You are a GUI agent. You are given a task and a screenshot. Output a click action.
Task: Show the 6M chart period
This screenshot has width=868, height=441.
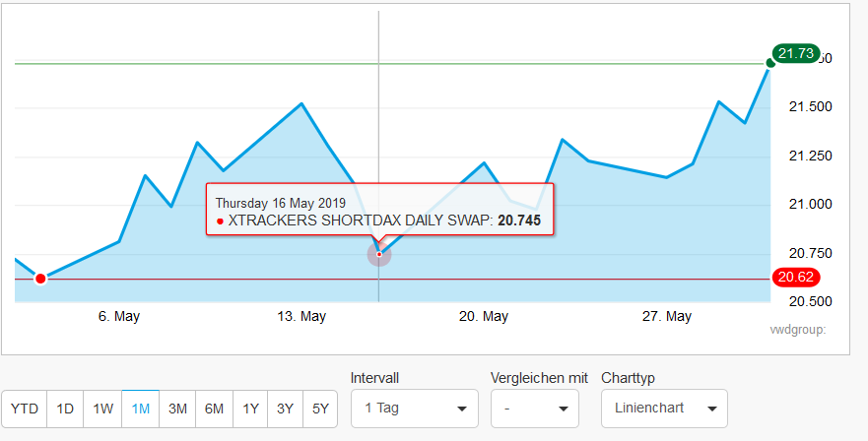click(214, 409)
